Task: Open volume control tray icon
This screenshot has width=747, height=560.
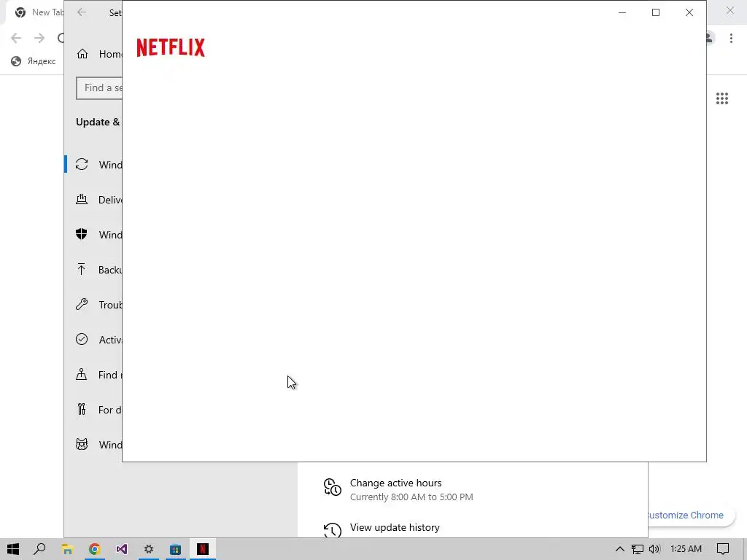Action: coord(654,549)
